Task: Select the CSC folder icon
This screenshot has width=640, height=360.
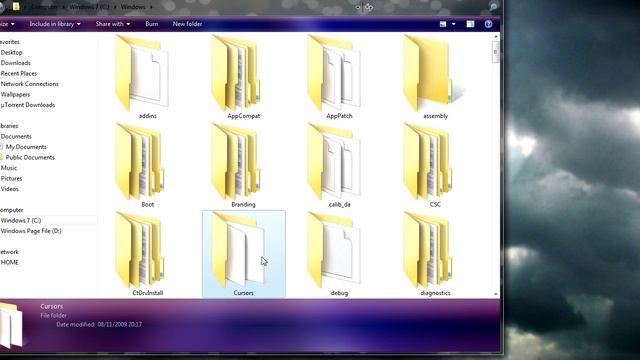Action: 428,162
